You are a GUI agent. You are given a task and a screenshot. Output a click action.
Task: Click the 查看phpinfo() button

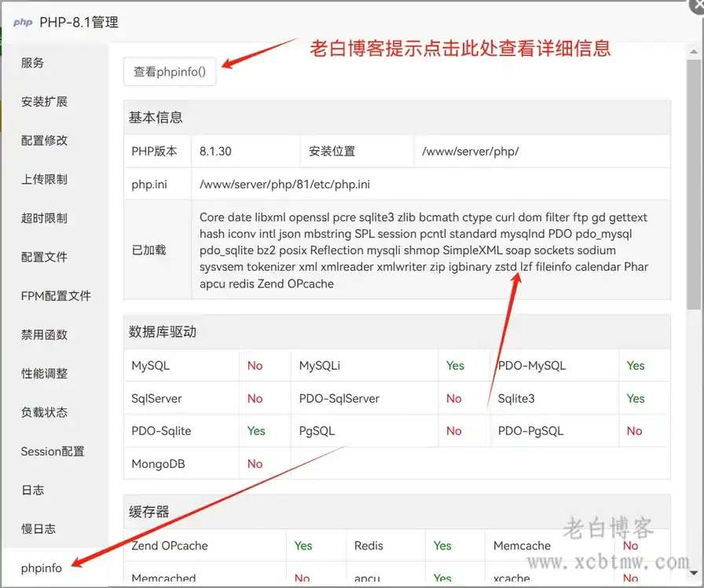[x=170, y=71]
